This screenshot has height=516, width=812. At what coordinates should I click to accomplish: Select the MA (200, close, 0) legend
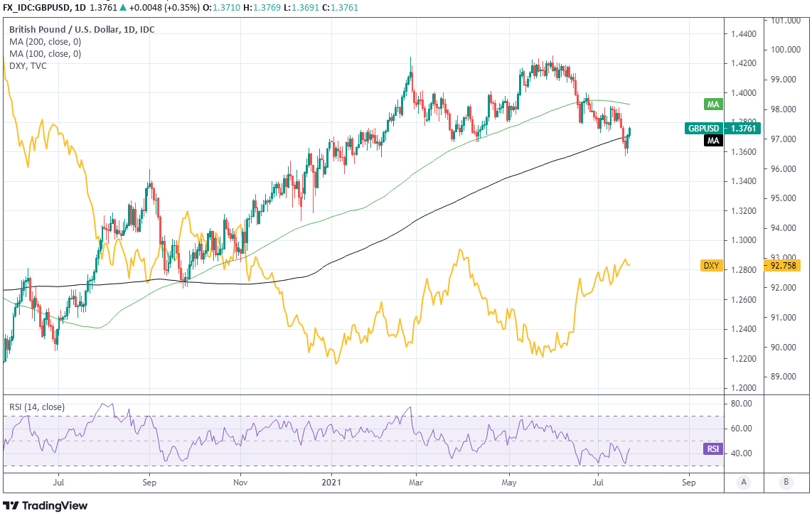point(45,42)
